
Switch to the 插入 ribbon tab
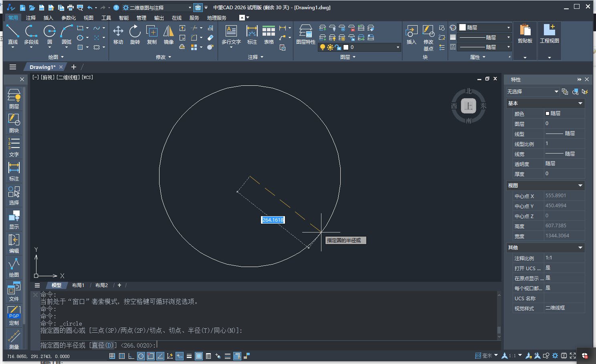(x=48, y=18)
